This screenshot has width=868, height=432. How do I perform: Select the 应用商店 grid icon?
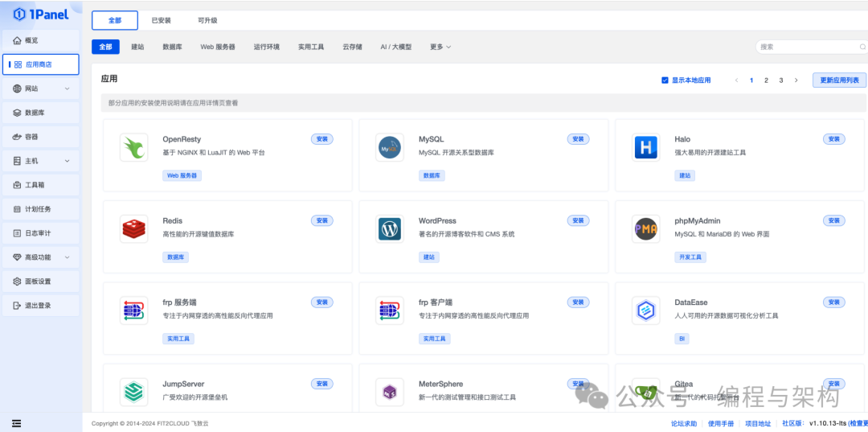point(18,65)
